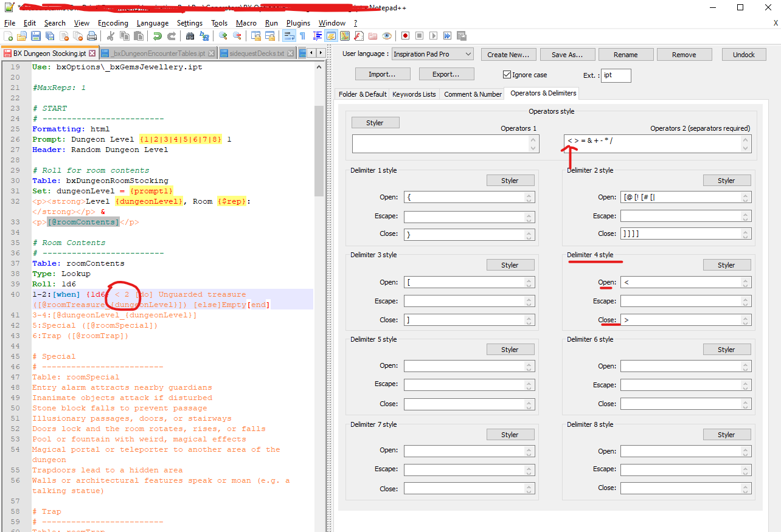This screenshot has height=532, width=781.
Task: Cut selection with the scissors icon
Action: point(110,36)
